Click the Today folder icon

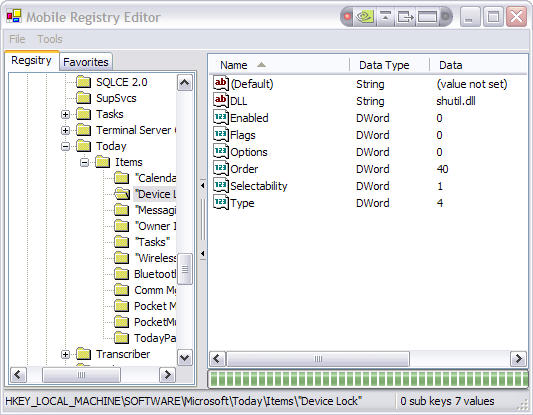(x=84, y=146)
